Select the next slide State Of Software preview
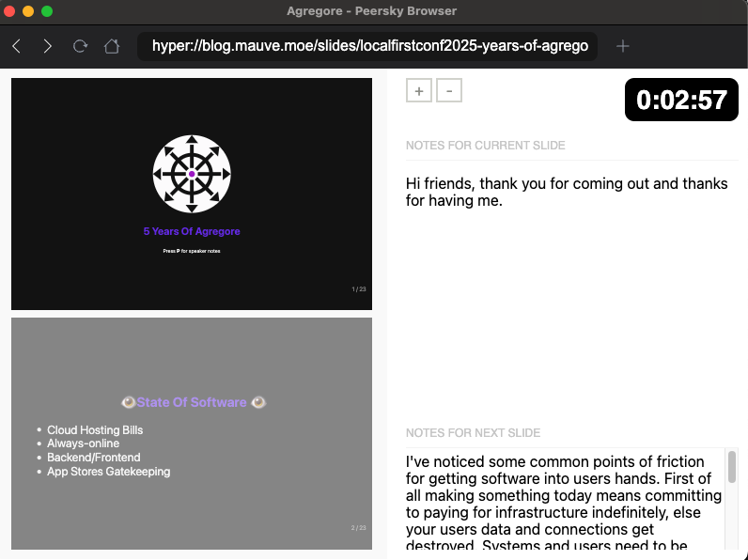 192,433
